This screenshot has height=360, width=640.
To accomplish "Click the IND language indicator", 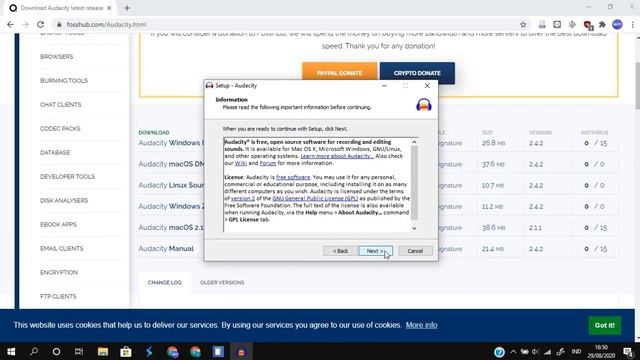I will (x=576, y=351).
